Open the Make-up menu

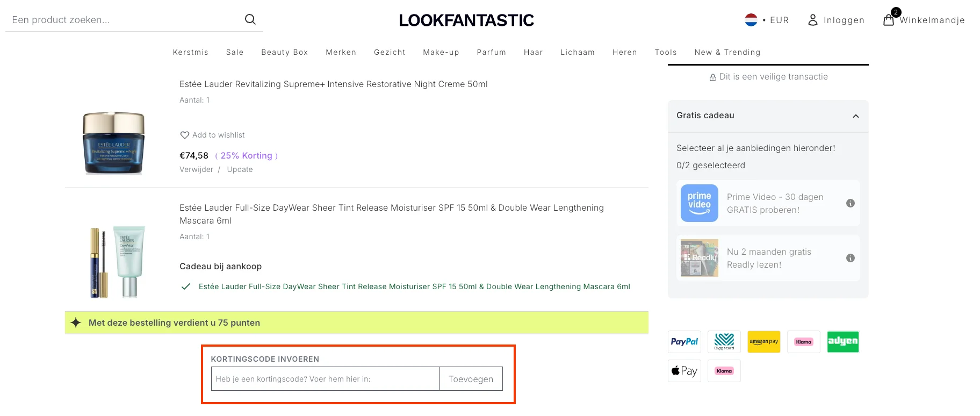(441, 52)
